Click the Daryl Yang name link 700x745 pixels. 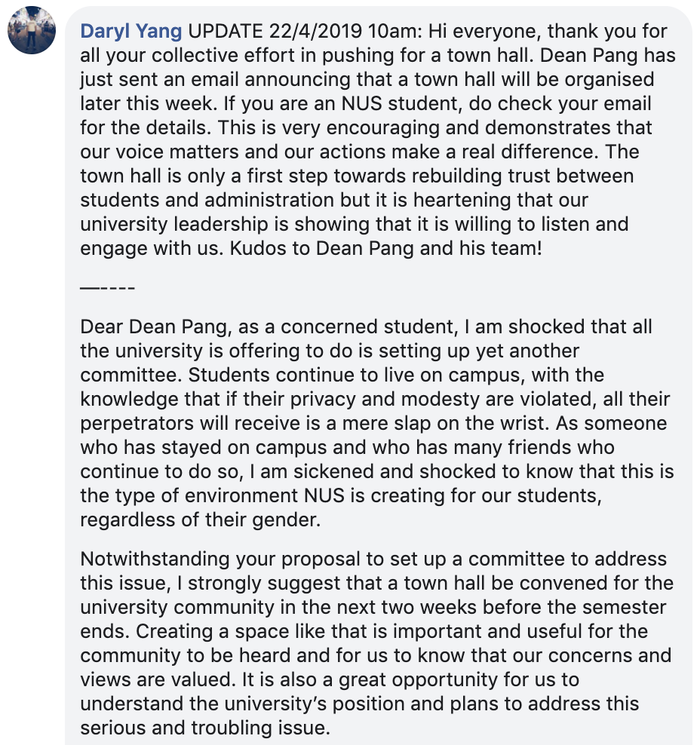(x=130, y=32)
